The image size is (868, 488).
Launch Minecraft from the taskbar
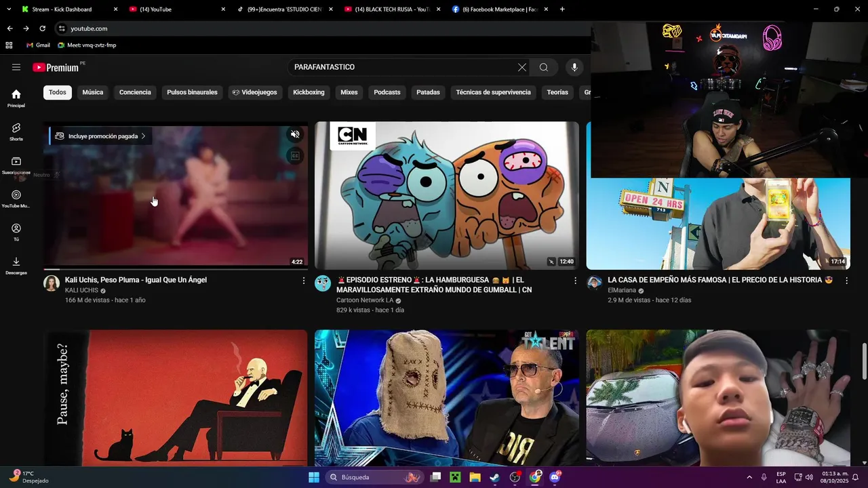tap(455, 477)
